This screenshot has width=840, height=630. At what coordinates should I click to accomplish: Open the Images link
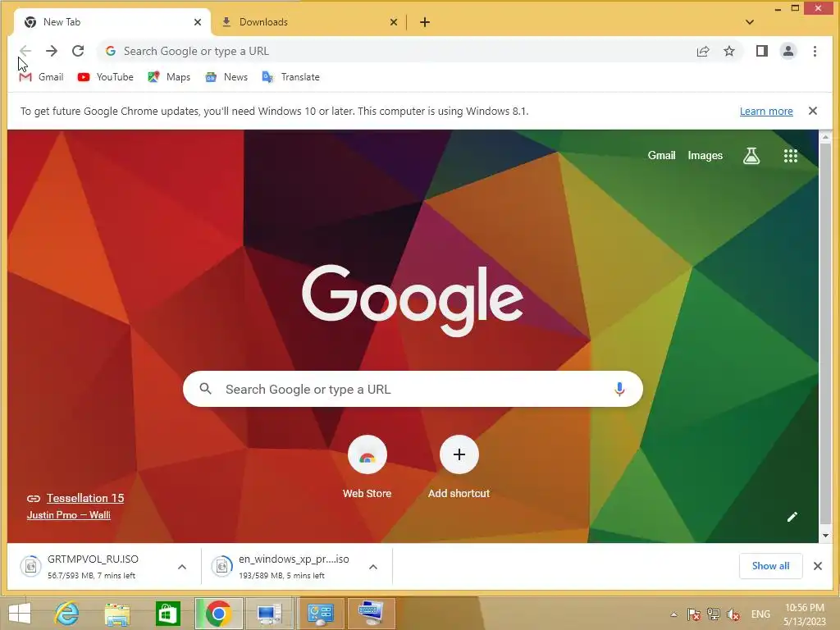pyautogui.click(x=705, y=155)
